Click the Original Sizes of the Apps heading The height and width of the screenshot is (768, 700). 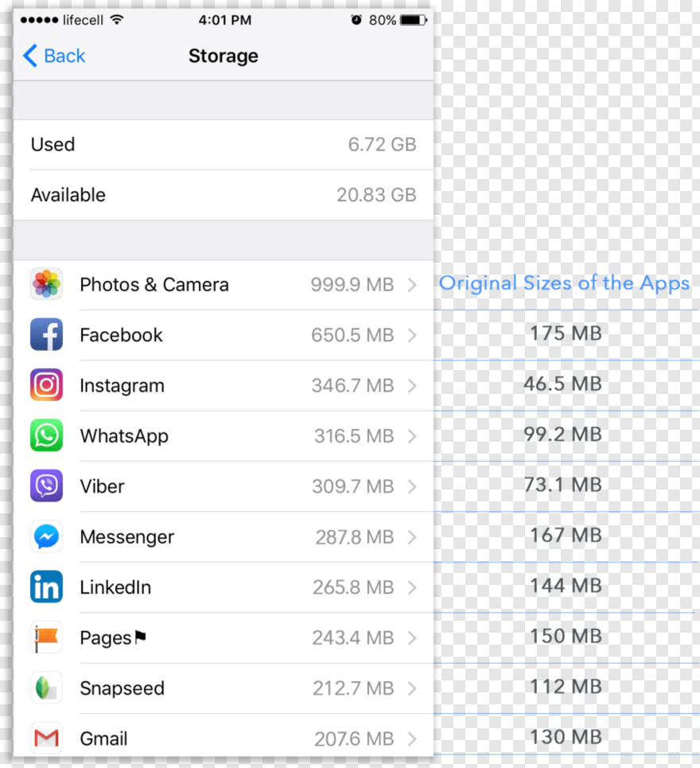tap(564, 283)
